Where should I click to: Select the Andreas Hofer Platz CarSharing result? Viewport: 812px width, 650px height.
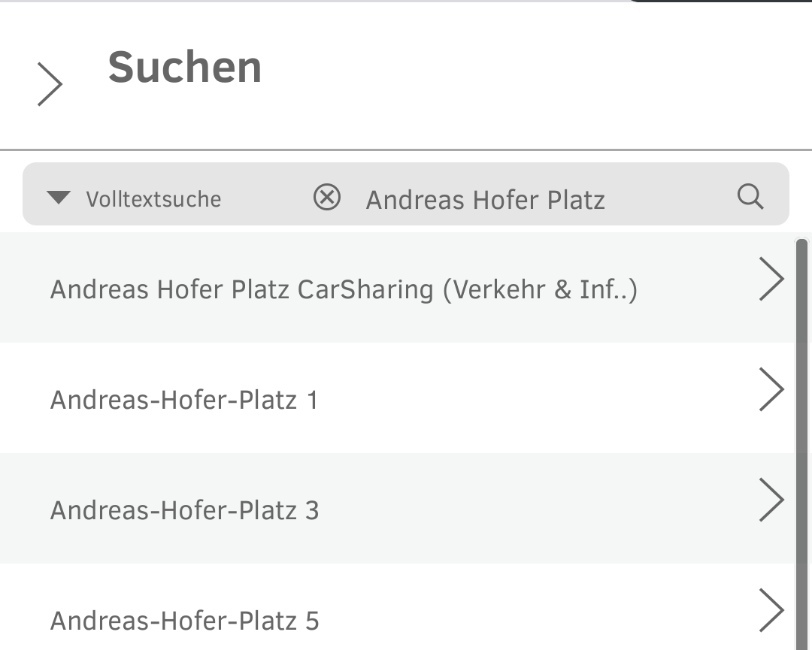343,289
